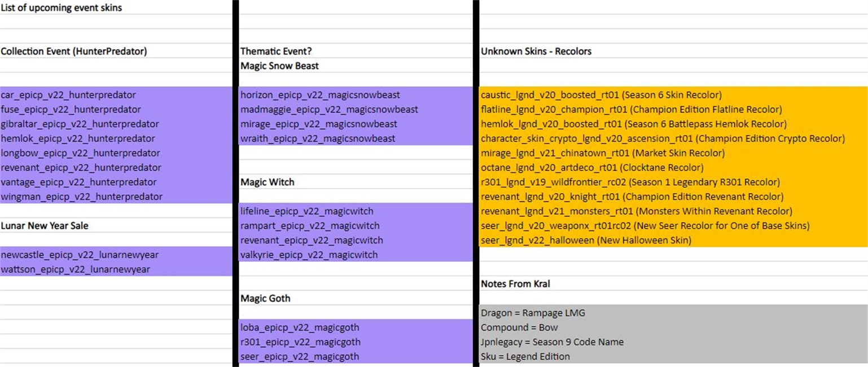
Task: Select the 'Lunar New Year Sale' heading cell
Action: pyautogui.click(x=45, y=226)
